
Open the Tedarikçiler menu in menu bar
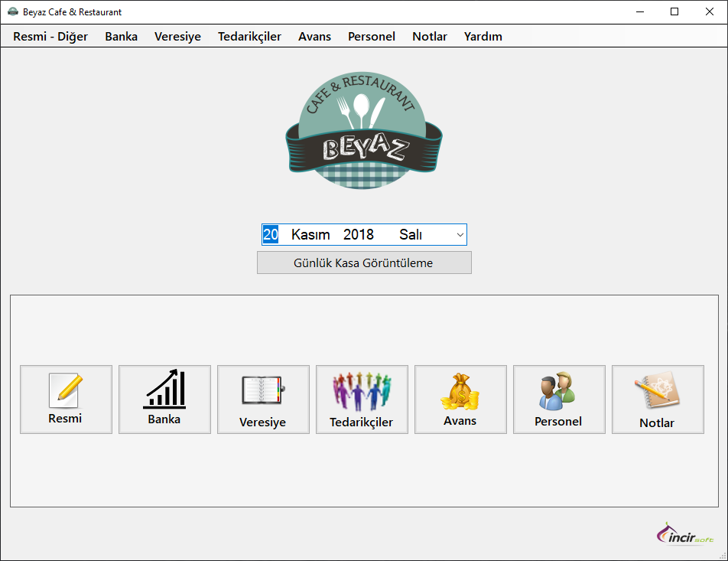point(250,36)
